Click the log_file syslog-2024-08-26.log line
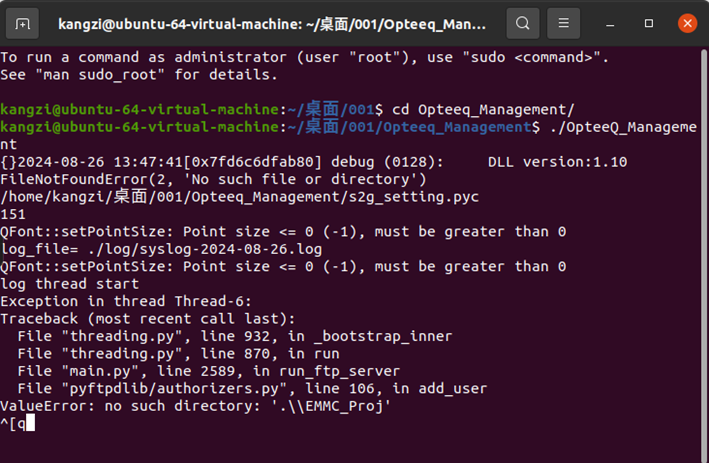Screen dimensions: 709x463 pyautogui.click(x=161, y=248)
